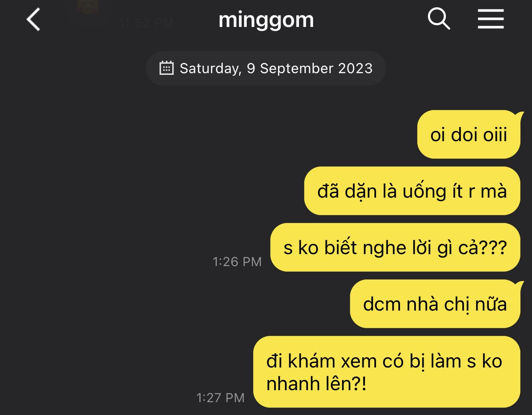Tap the 1:27 PM timestamp
The height and width of the screenshot is (415, 532).
(x=220, y=397)
